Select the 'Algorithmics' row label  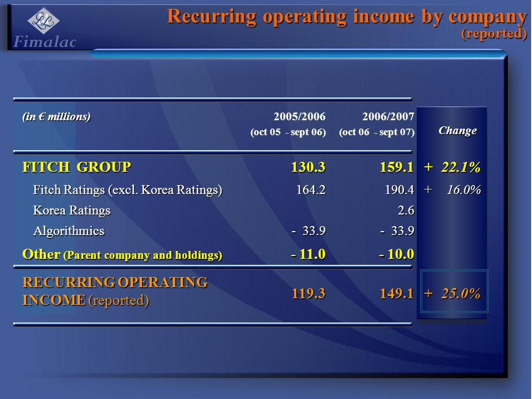point(69,231)
